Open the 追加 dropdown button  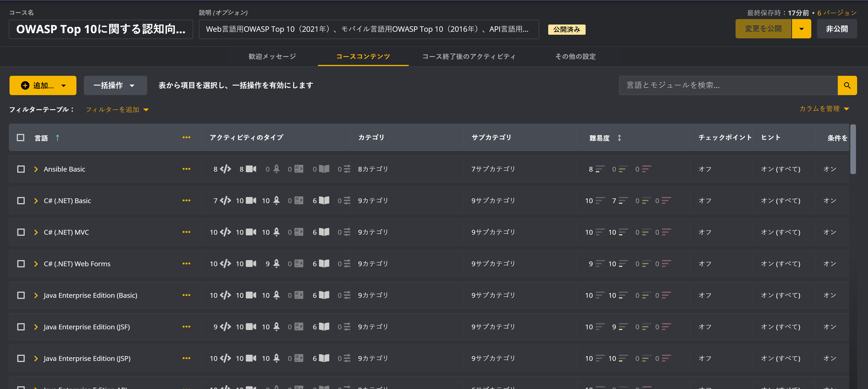tap(43, 85)
